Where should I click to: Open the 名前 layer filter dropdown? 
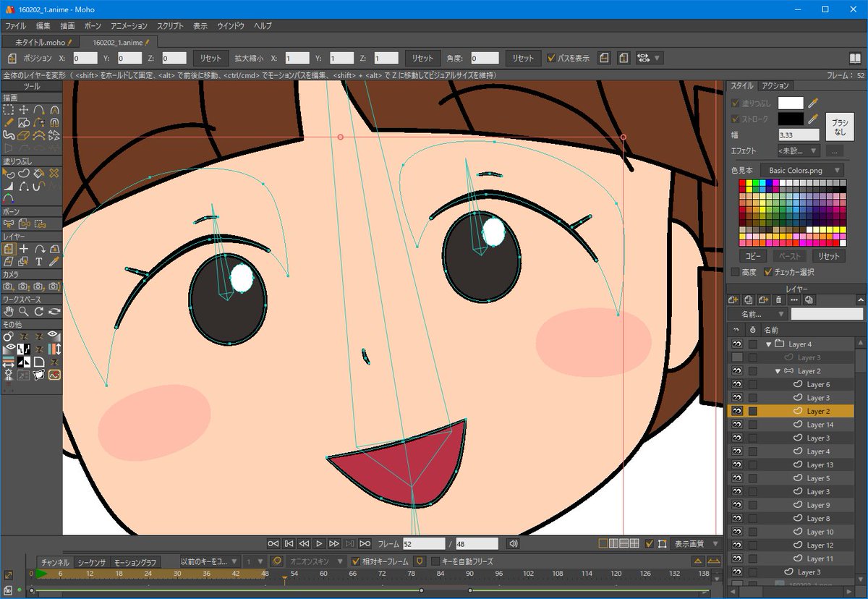click(757, 315)
